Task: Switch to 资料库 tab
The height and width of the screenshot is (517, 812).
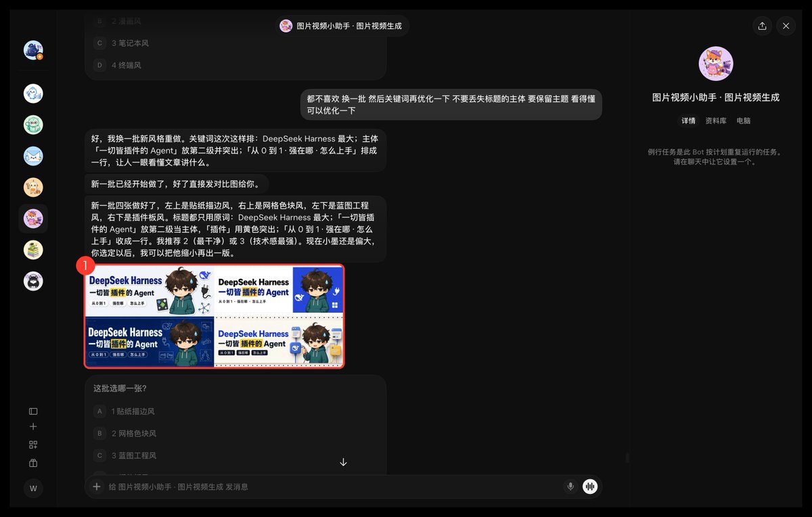Action: [x=716, y=121]
